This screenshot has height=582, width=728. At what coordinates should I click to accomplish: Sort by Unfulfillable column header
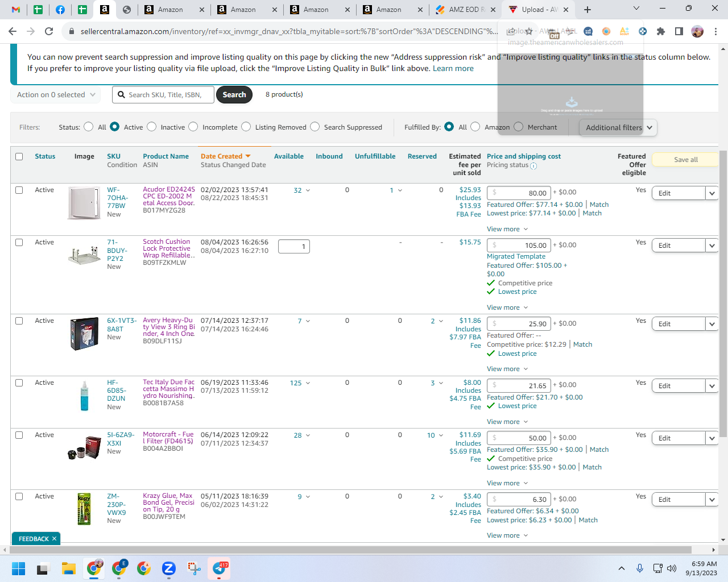click(375, 156)
